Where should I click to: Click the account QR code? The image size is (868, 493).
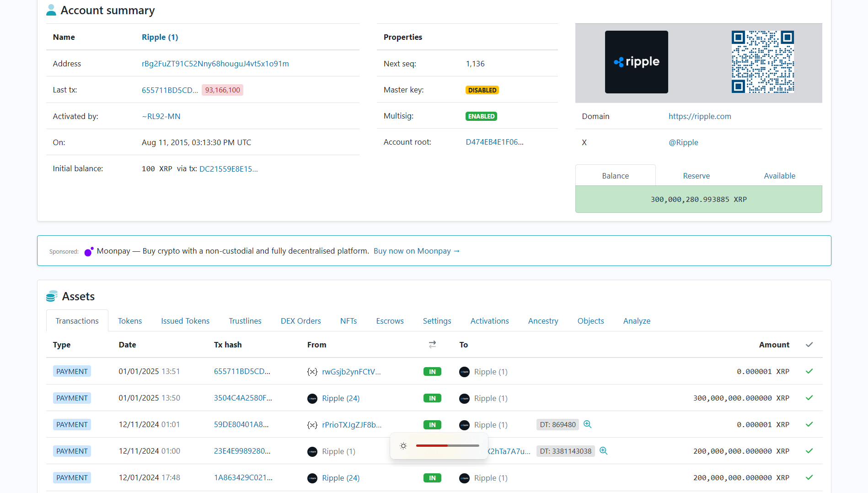(763, 62)
